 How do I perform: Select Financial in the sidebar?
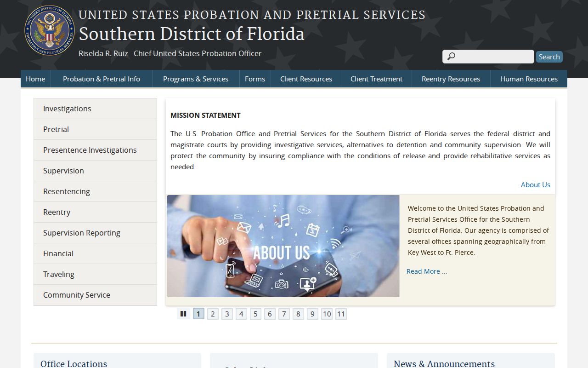95,253
